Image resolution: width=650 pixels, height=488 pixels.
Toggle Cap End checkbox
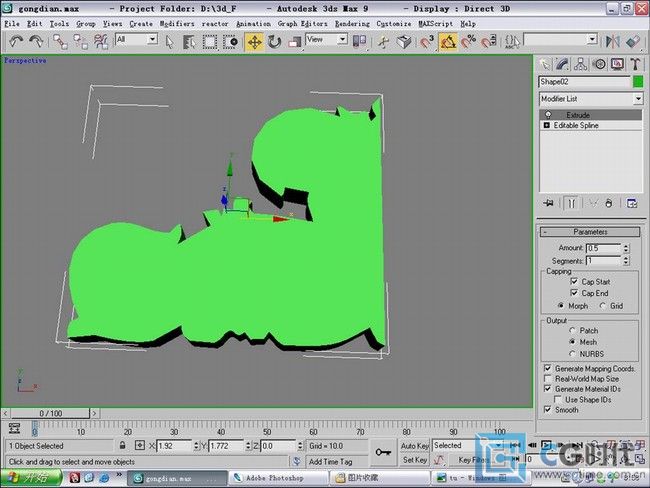point(574,293)
